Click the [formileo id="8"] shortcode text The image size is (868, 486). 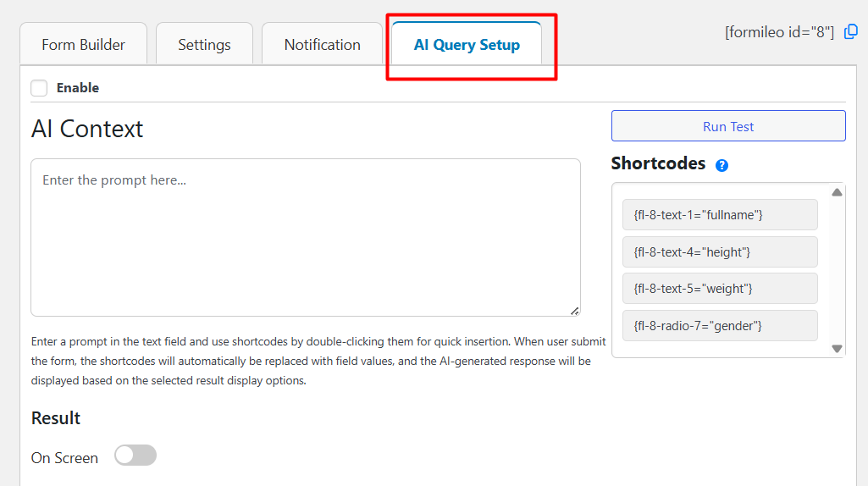tap(779, 32)
